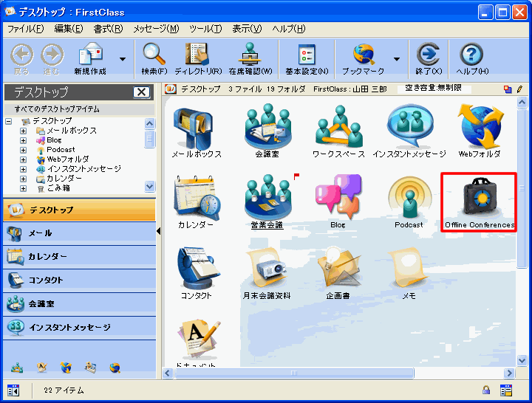Expand the Webフォルダ tree node

click(24, 159)
